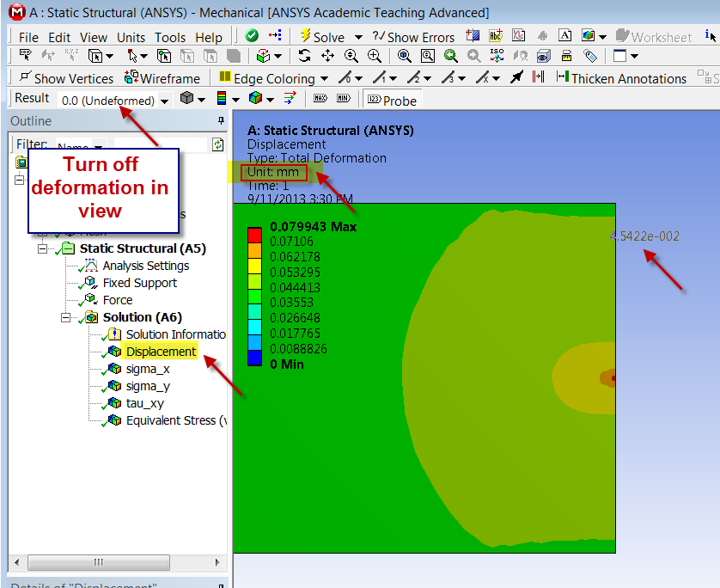Toggle Wireframe display
Viewport: 720px width, 588px height.
point(162,77)
